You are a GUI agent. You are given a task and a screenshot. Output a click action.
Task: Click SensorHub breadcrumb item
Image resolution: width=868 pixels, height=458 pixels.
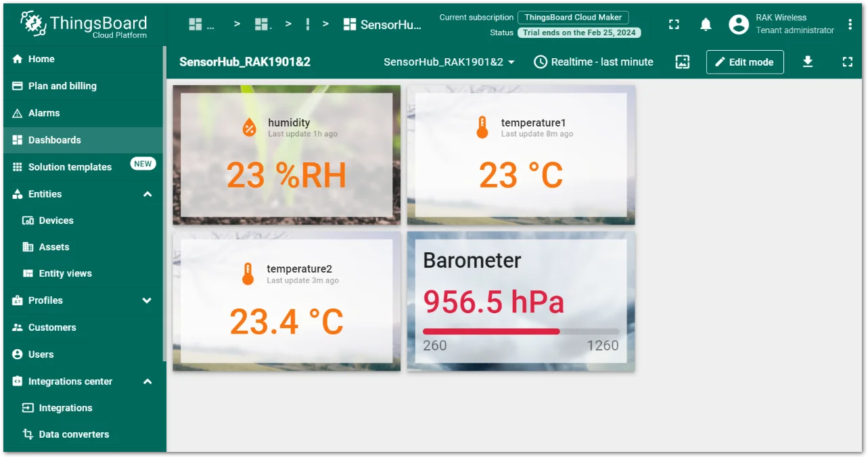click(x=382, y=24)
